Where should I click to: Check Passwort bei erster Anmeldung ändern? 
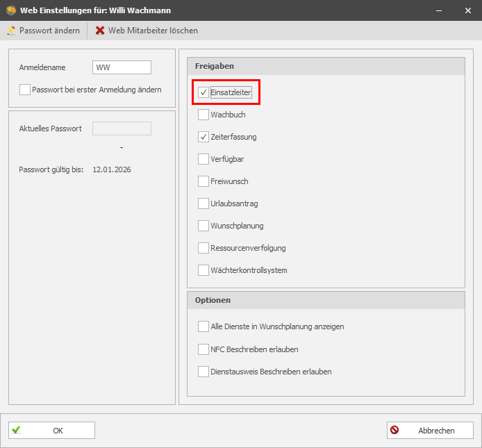point(25,90)
